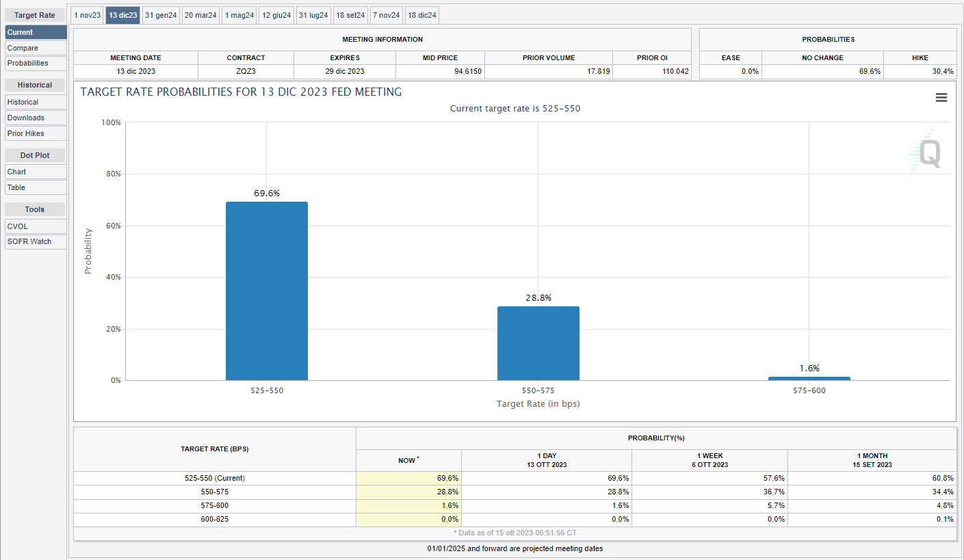Open the chart hamburger menu icon

(x=941, y=98)
